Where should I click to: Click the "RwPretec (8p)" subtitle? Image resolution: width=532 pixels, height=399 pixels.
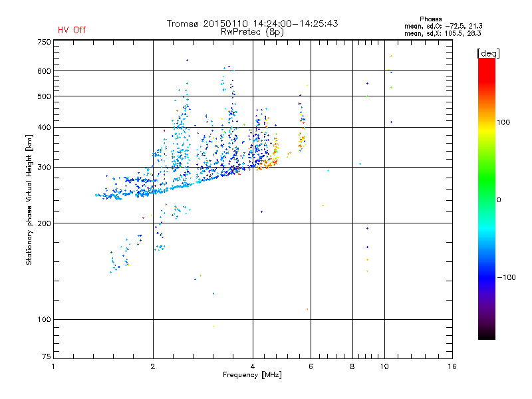[252, 32]
